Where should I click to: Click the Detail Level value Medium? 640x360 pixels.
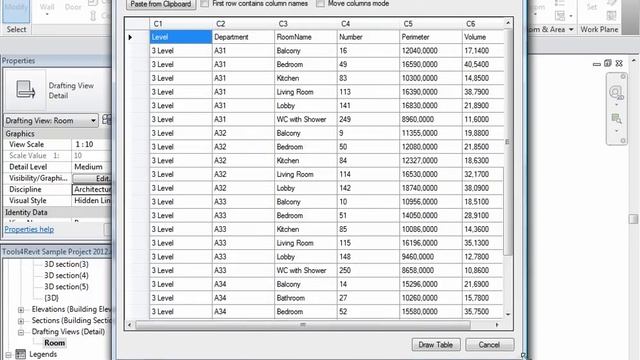(92, 167)
